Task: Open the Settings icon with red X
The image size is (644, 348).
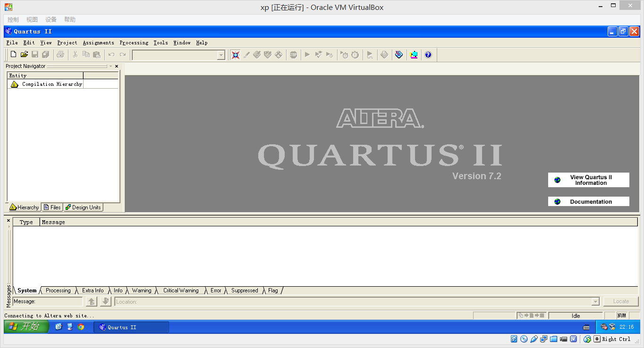Action: click(235, 55)
